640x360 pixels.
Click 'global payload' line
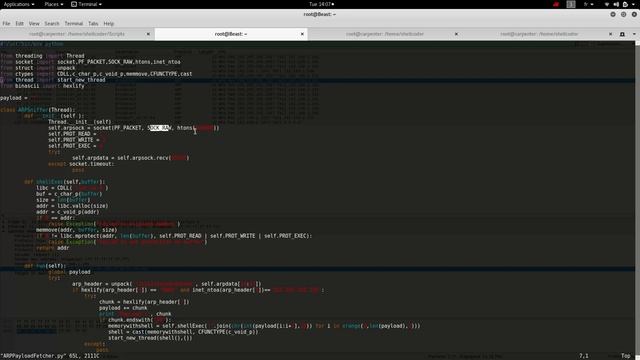pos(69,272)
